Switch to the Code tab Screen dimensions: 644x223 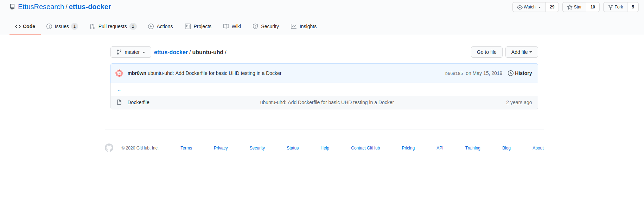25,26
